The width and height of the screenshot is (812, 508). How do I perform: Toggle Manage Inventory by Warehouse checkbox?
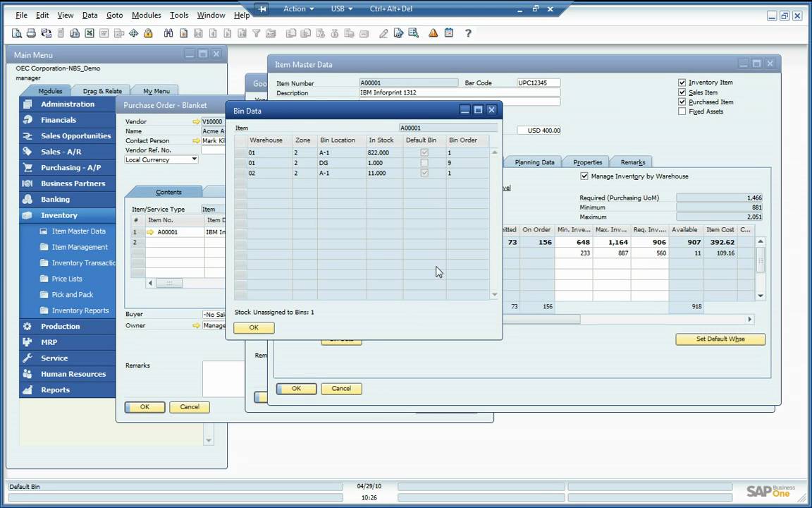pyautogui.click(x=584, y=176)
